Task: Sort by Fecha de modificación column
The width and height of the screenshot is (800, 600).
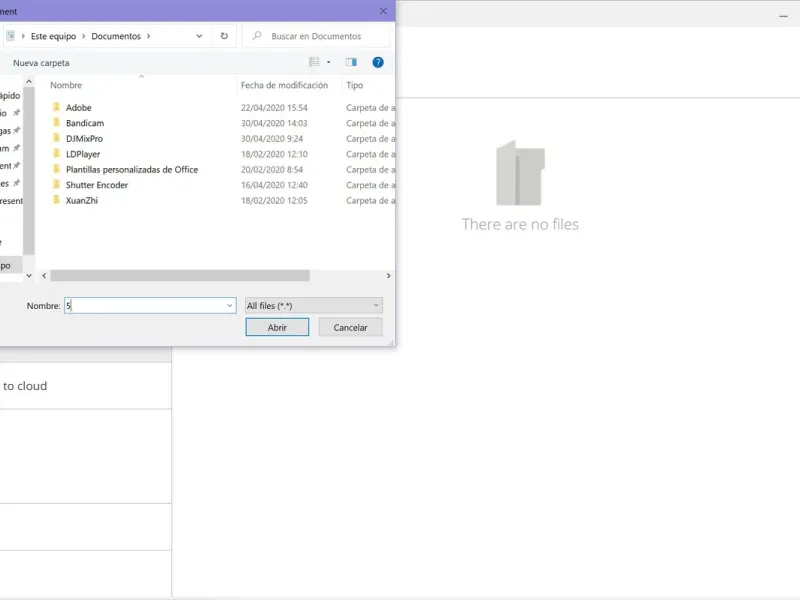Action: 284,85
